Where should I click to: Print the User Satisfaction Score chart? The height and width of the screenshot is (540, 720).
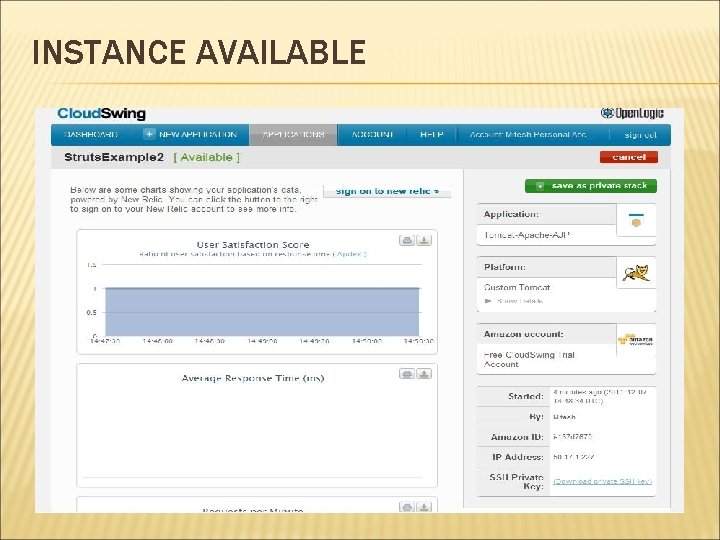407,240
